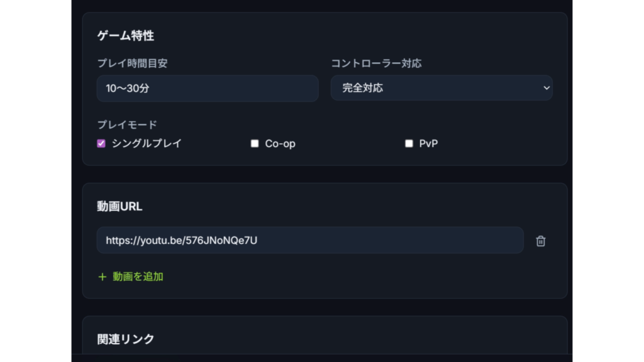Click the プレイモード group label
The image size is (644, 362).
tap(127, 124)
